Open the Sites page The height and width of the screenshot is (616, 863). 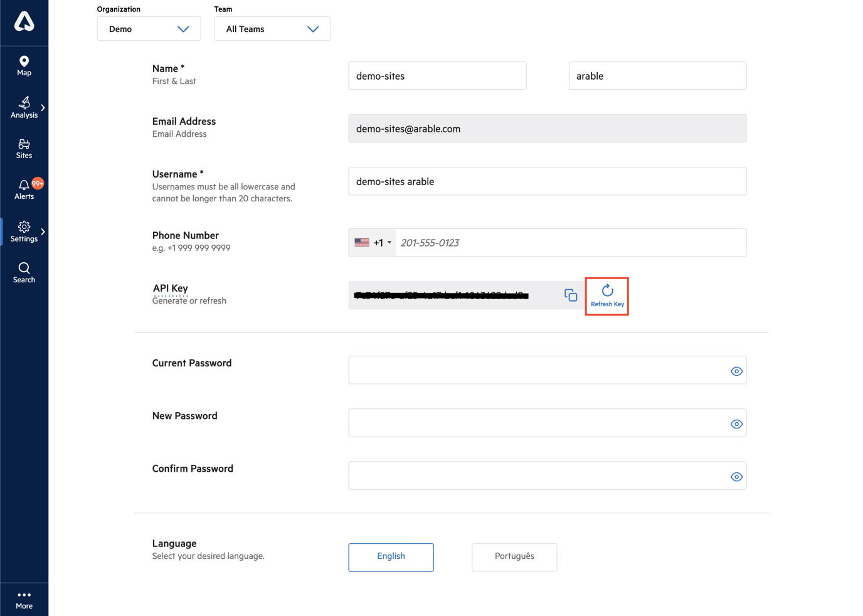point(24,149)
